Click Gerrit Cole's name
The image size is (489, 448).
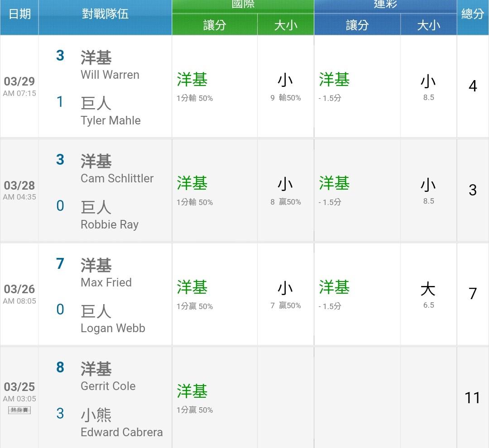point(108,386)
